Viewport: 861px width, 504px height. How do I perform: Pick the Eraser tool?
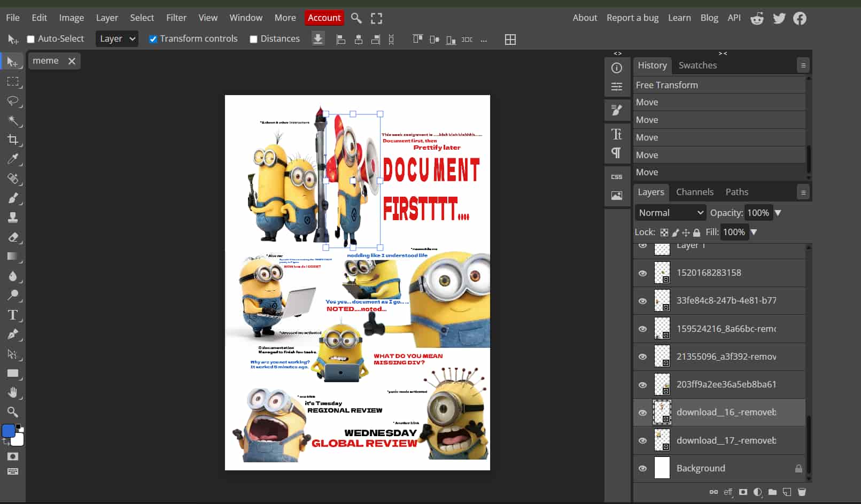tap(13, 237)
